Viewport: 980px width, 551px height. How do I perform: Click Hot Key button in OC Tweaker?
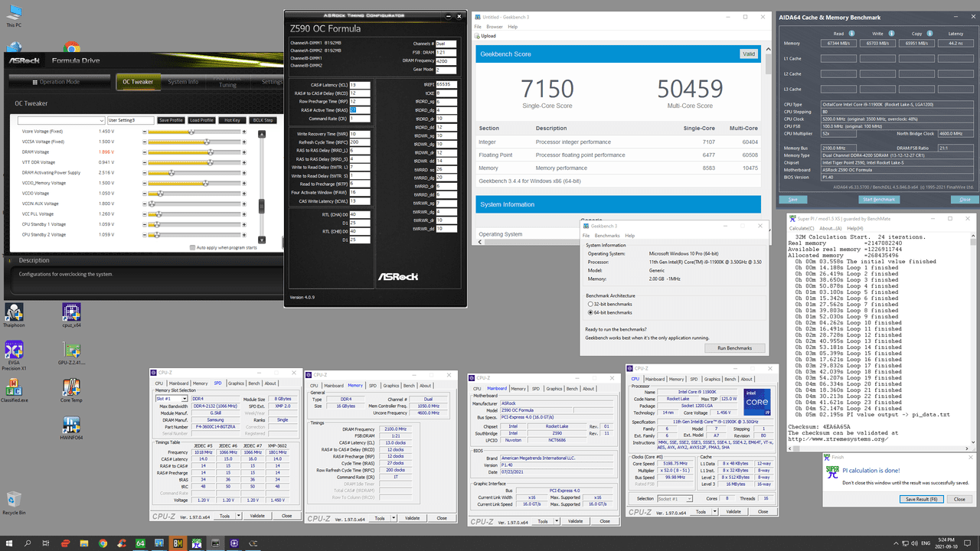[232, 120]
